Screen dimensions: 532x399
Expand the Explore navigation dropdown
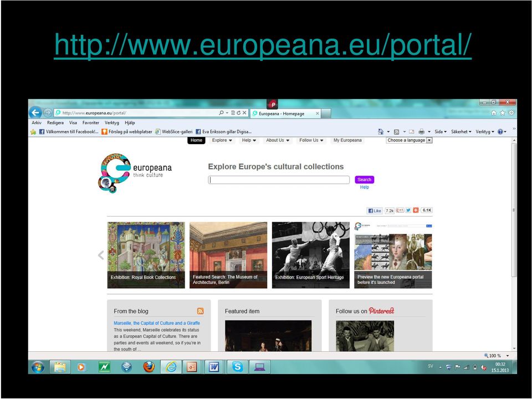222,140
